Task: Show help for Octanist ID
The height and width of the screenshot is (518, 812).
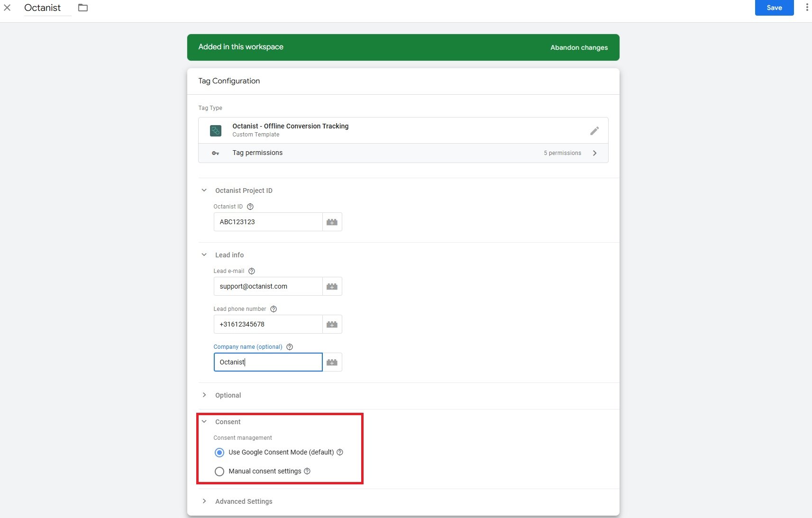Action: point(250,207)
